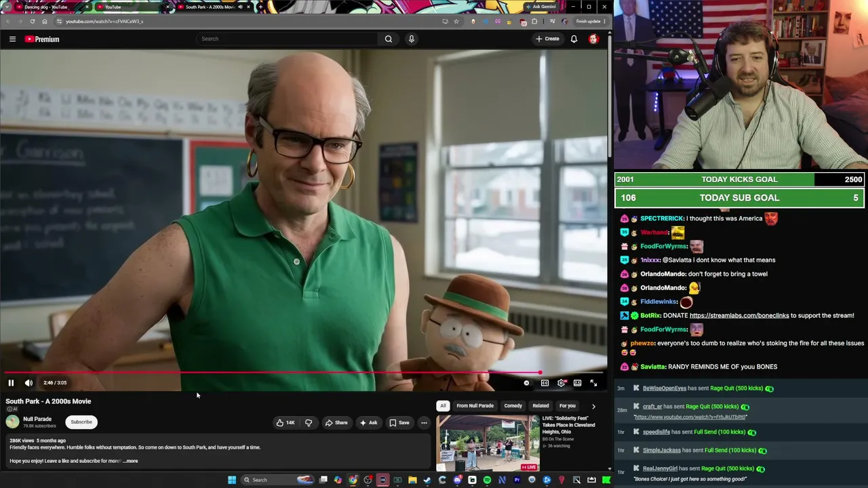Image resolution: width=868 pixels, height=488 pixels.
Task: Select the All filter chip
Action: click(x=443, y=406)
